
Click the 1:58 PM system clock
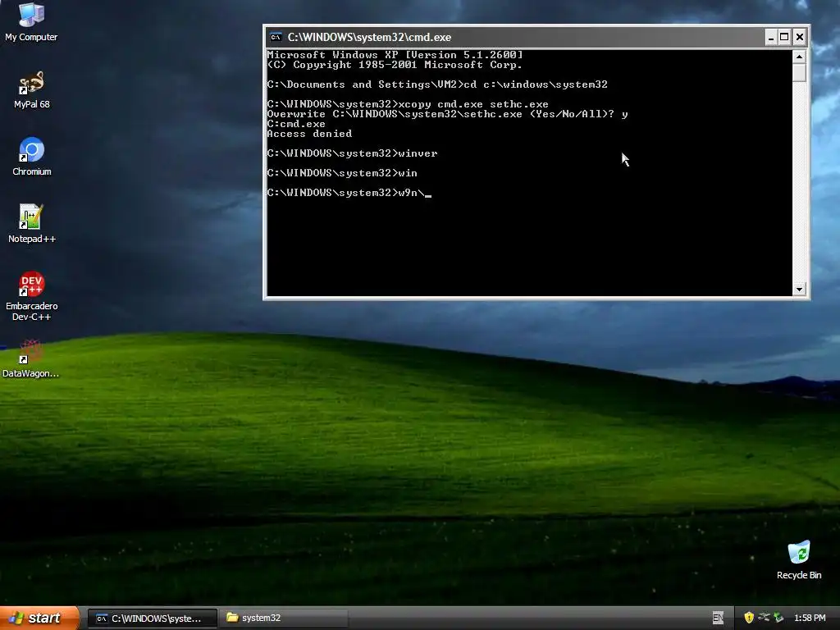pyautogui.click(x=810, y=618)
